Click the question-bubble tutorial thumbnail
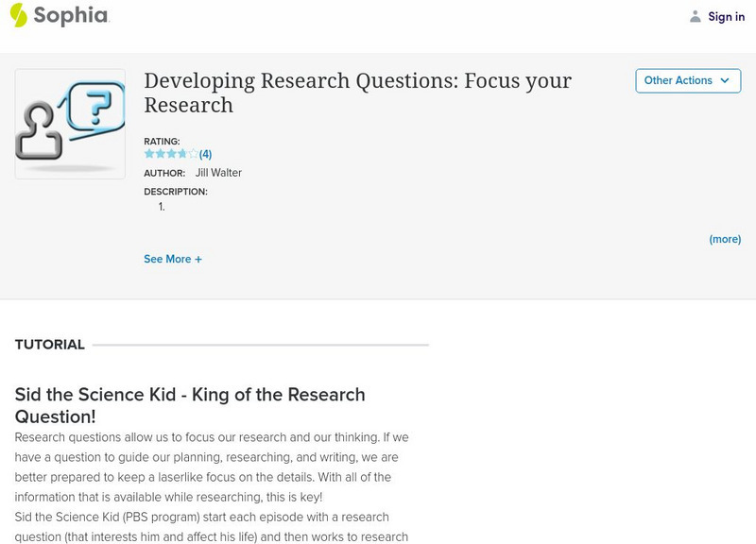The height and width of the screenshot is (544, 756). point(70,124)
